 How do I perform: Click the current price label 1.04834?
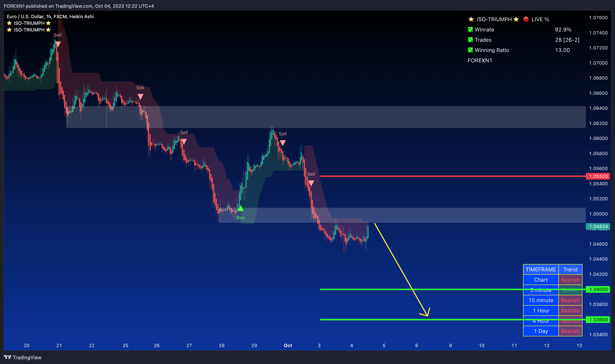click(598, 227)
